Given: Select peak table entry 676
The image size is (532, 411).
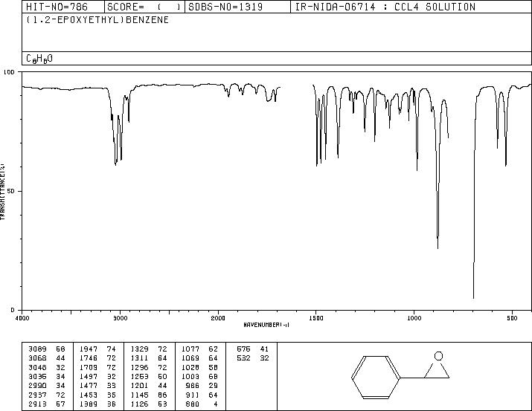Looking at the screenshot, I should (x=243, y=349).
